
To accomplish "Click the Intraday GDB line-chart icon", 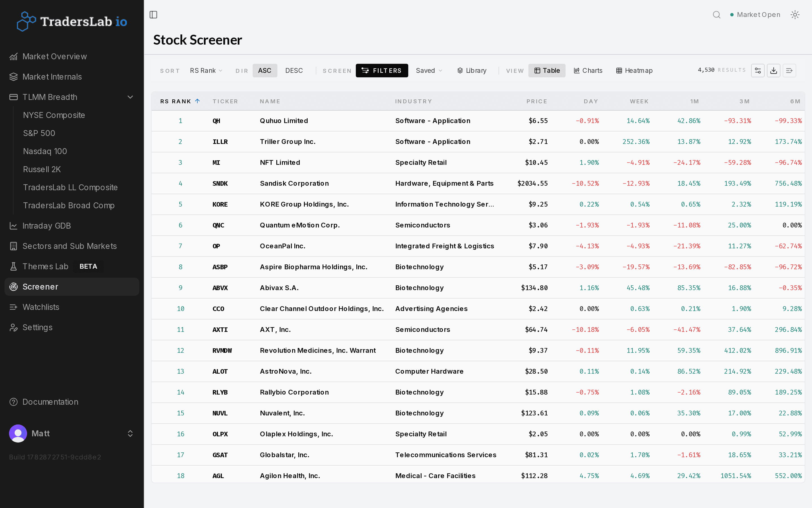I will (x=14, y=226).
